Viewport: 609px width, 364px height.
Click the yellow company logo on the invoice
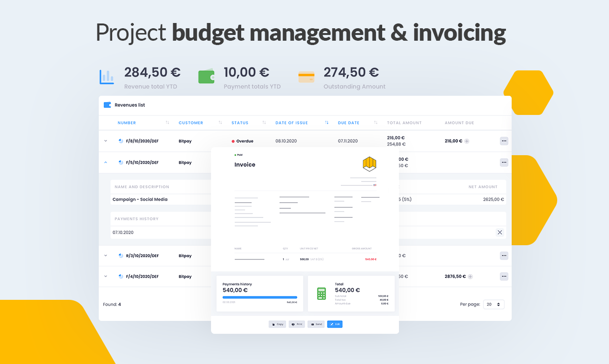coord(368,165)
